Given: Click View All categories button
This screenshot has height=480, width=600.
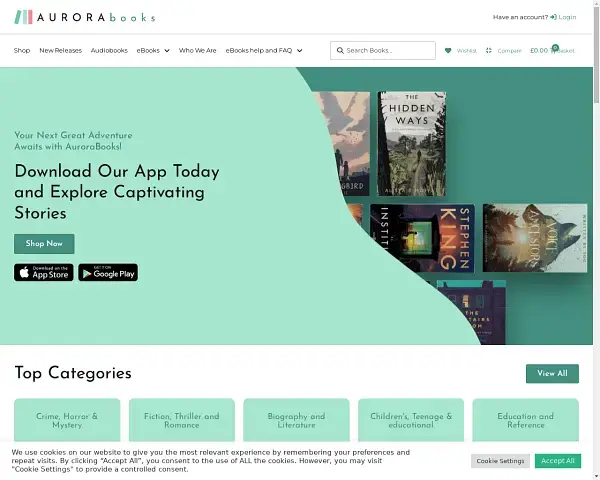Looking at the screenshot, I should (x=552, y=374).
